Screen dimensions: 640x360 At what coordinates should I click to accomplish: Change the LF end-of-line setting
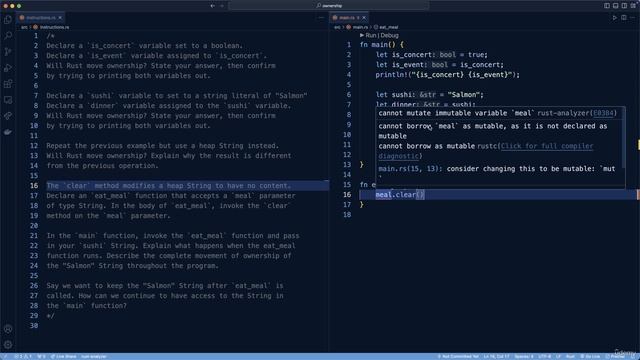pos(558,356)
